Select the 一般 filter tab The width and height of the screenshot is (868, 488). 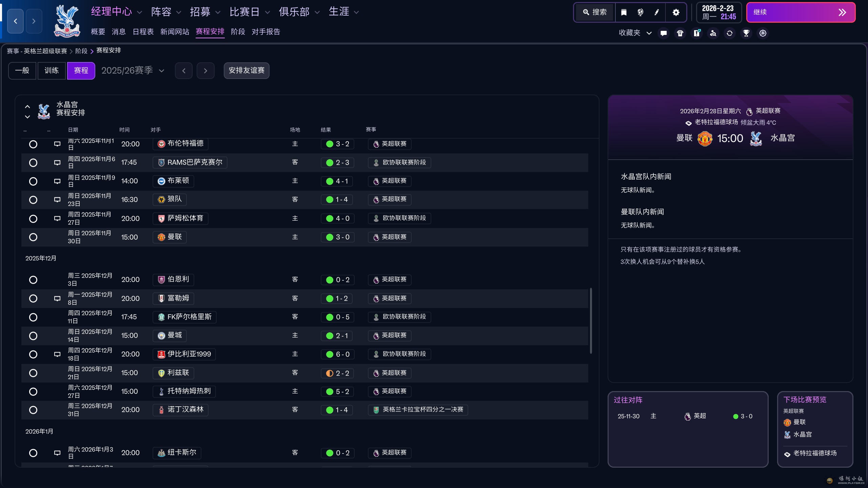click(22, 70)
